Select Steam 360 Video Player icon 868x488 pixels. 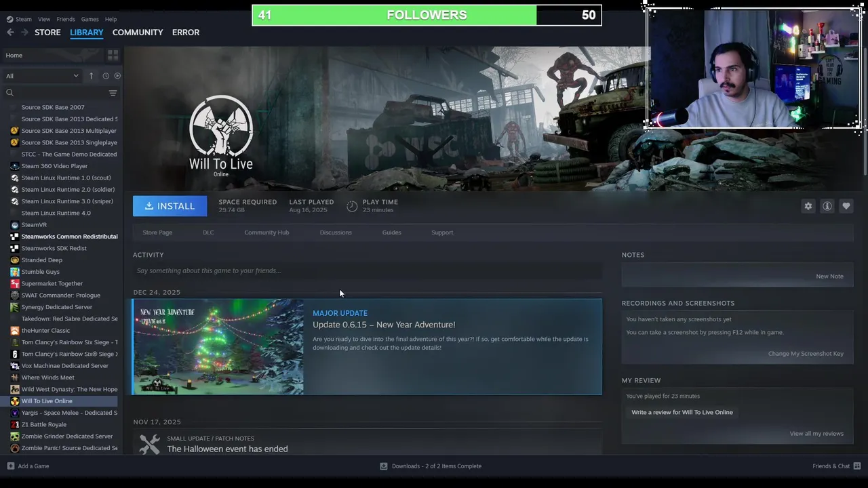[x=14, y=166]
